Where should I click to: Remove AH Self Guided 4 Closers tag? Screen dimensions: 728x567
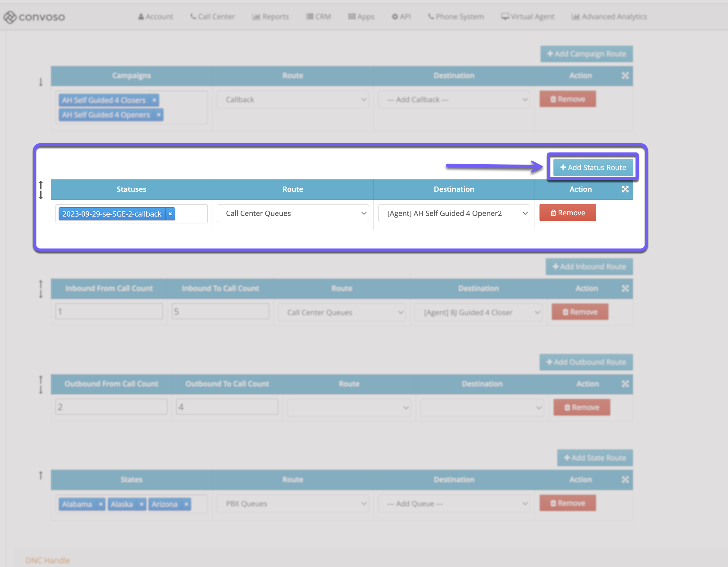[x=154, y=100]
